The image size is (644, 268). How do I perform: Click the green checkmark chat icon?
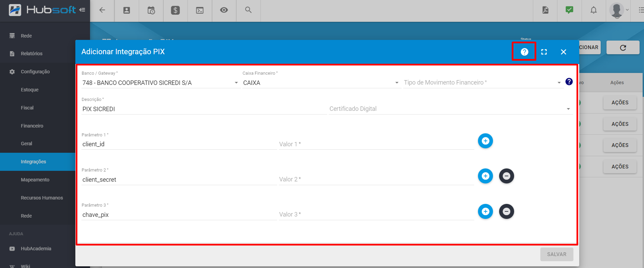[x=569, y=10]
